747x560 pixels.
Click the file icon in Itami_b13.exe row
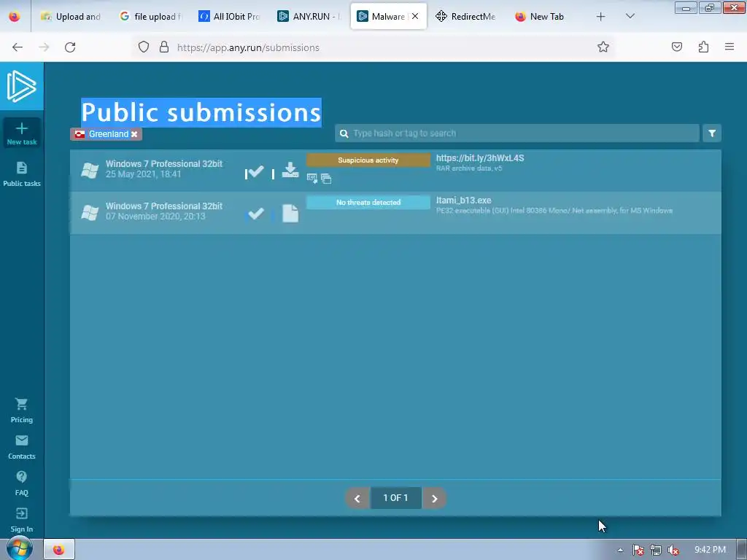click(290, 213)
